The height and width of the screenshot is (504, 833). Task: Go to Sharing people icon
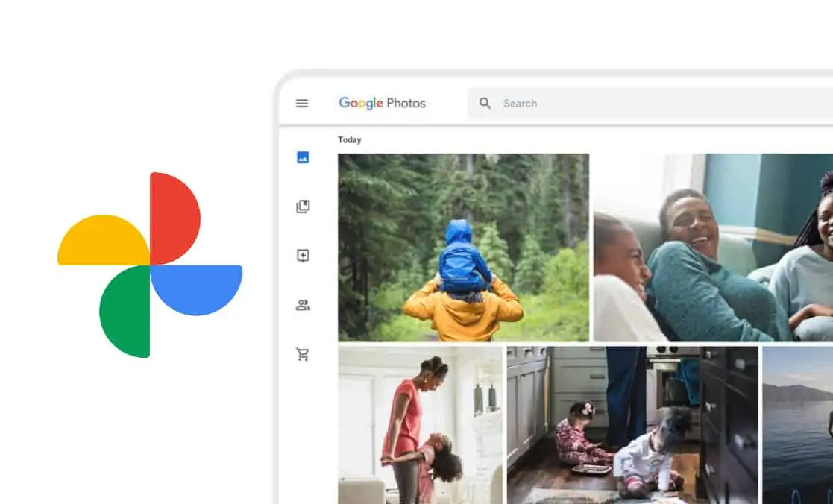[303, 306]
